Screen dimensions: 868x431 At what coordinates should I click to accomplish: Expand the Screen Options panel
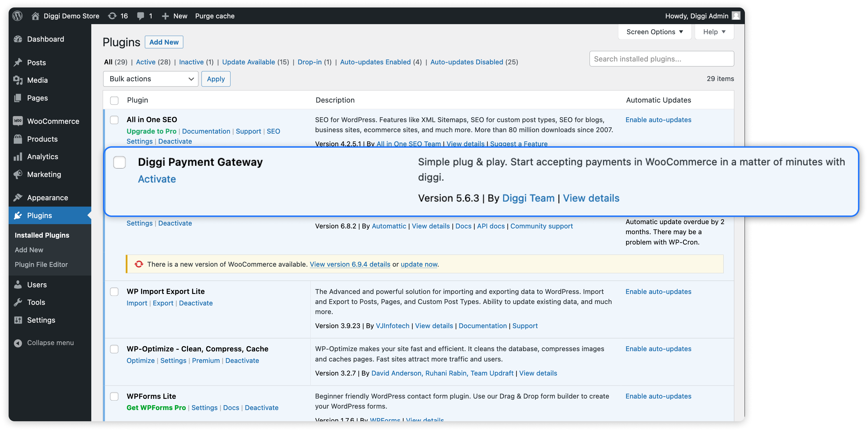[654, 32]
